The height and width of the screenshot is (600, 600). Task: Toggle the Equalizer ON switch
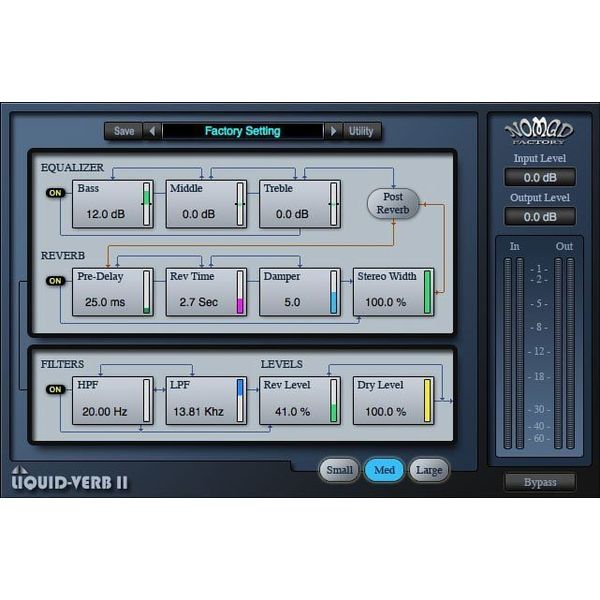[x=55, y=193]
